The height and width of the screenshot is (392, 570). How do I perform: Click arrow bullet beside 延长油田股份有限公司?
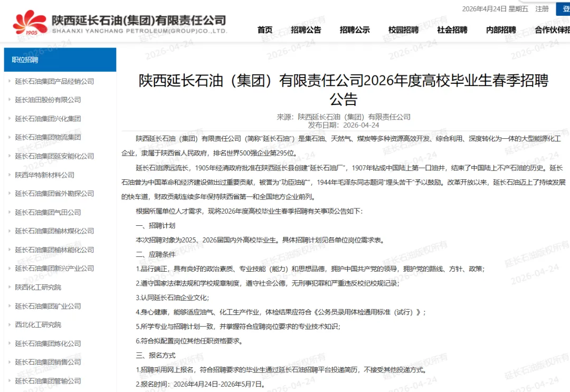pyautogui.click(x=9, y=100)
